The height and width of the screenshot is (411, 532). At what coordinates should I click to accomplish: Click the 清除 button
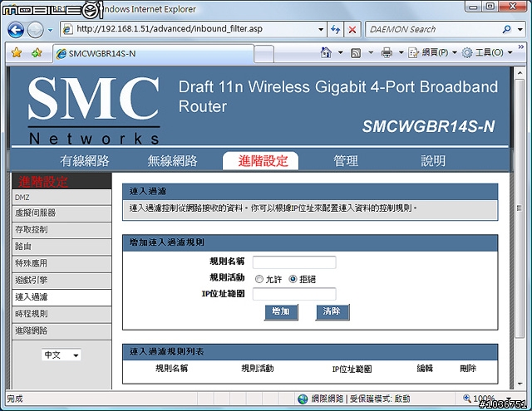332,311
